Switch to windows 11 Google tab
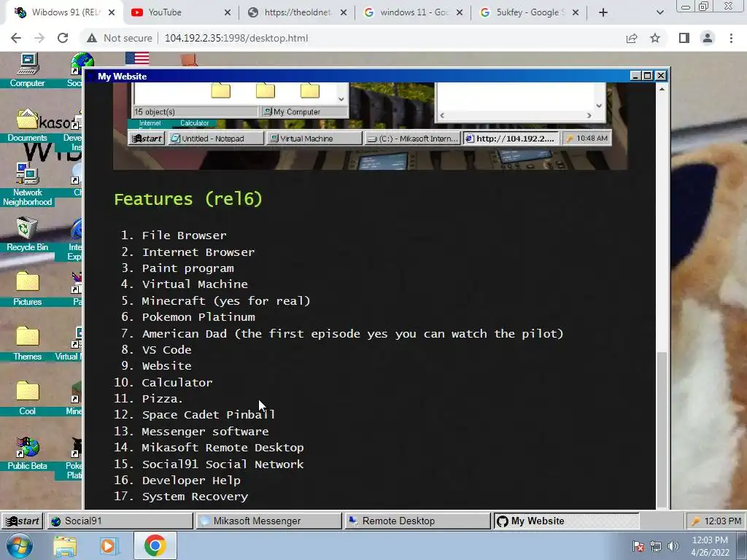This screenshot has height=560, width=747. [414, 12]
